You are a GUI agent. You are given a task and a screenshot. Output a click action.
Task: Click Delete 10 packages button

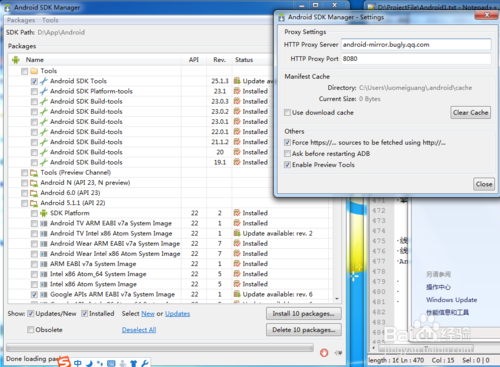point(304,330)
